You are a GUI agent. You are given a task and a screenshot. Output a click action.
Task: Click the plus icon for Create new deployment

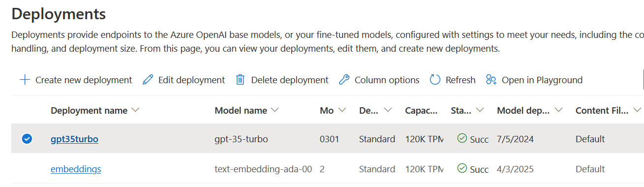[x=25, y=80]
